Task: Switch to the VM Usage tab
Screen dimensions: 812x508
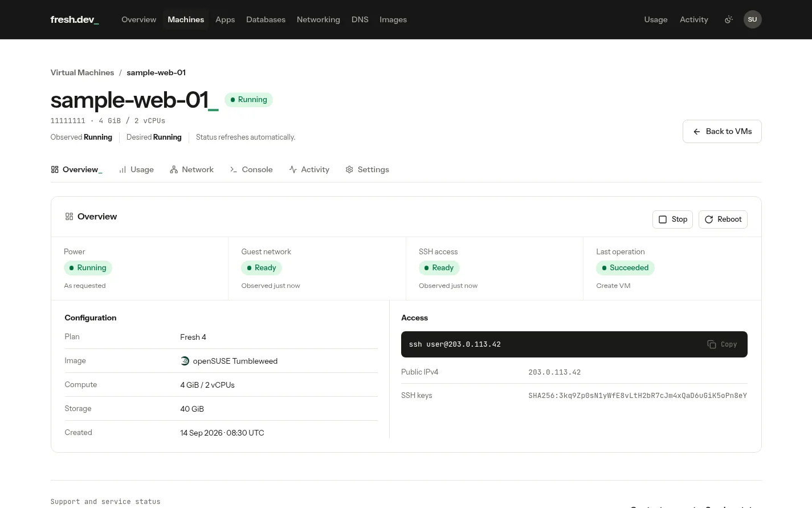Action: 136,170
